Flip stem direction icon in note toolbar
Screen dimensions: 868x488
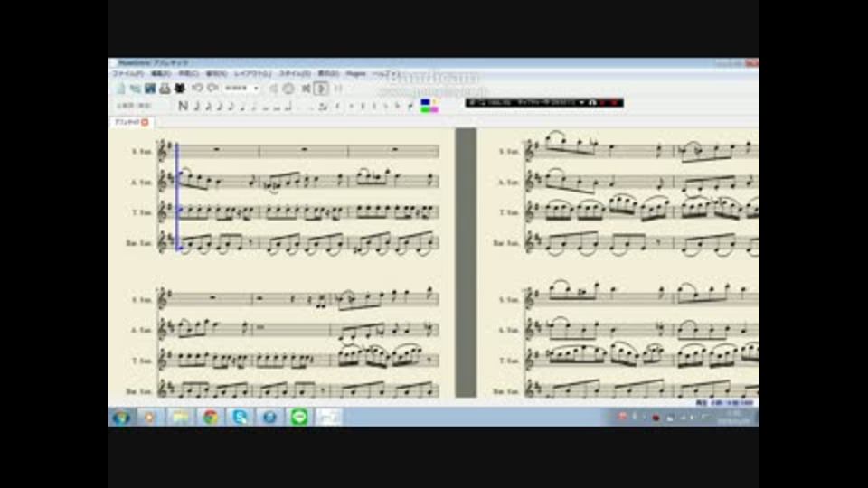(x=410, y=107)
